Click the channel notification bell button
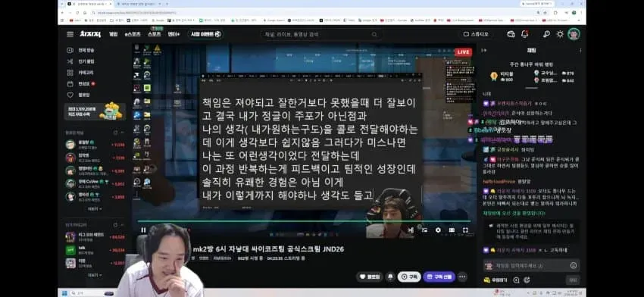The height and width of the screenshot is (297, 644). pos(389,277)
